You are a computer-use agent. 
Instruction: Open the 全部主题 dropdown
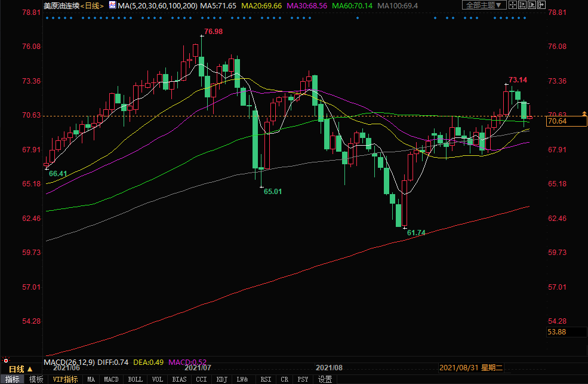coord(484,5)
